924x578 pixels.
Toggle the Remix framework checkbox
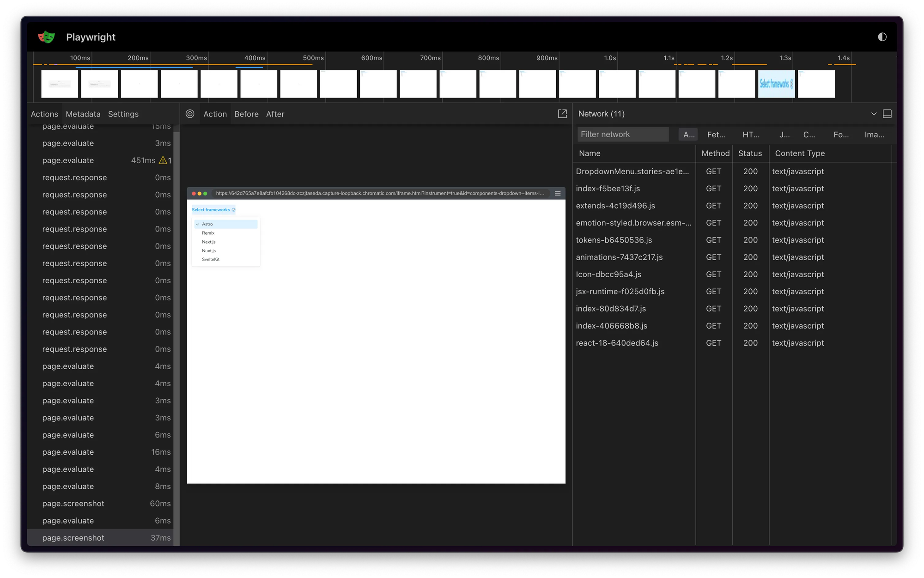(x=208, y=233)
